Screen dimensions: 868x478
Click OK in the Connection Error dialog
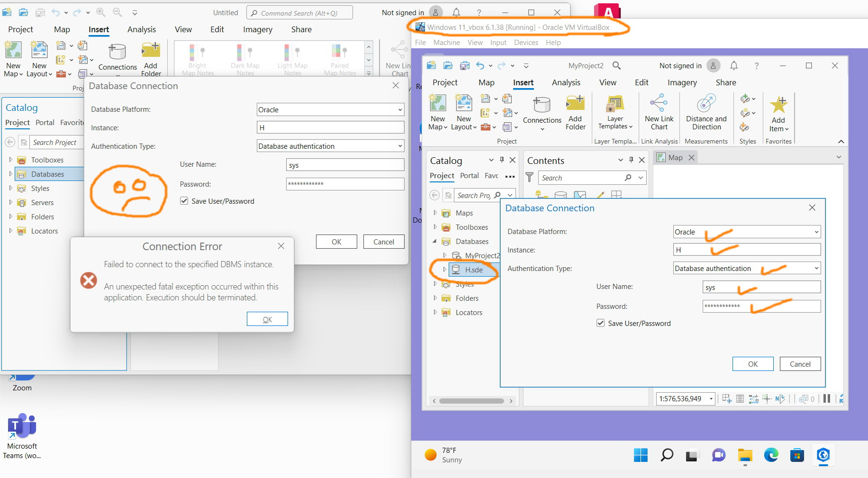click(x=267, y=319)
